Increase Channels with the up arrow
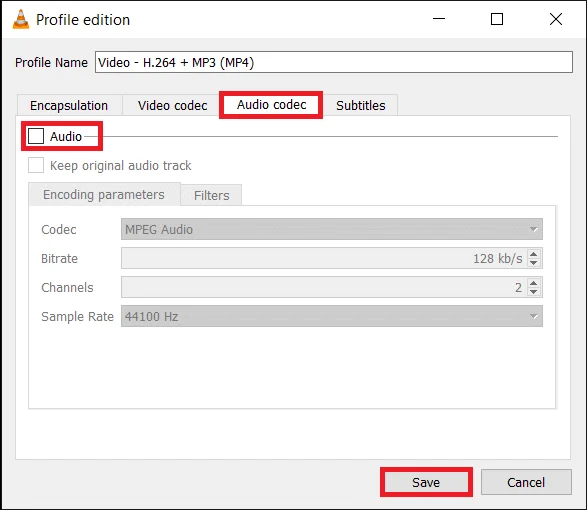The width and height of the screenshot is (587, 510). pos(534,283)
